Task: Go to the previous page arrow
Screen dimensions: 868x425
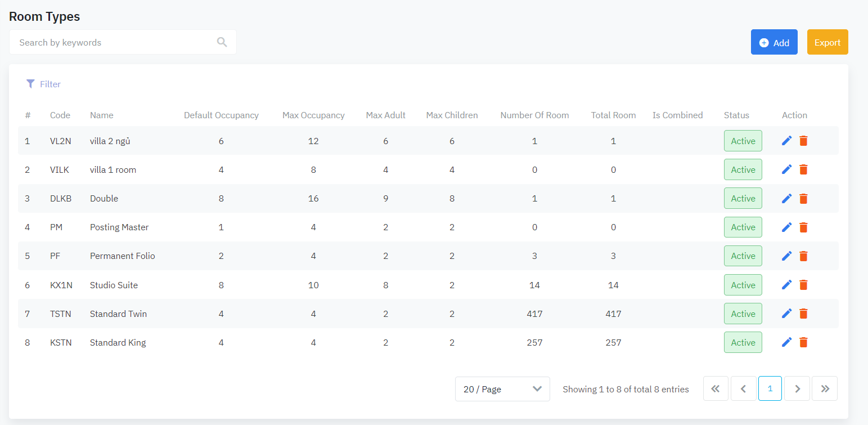Action: [x=743, y=388]
